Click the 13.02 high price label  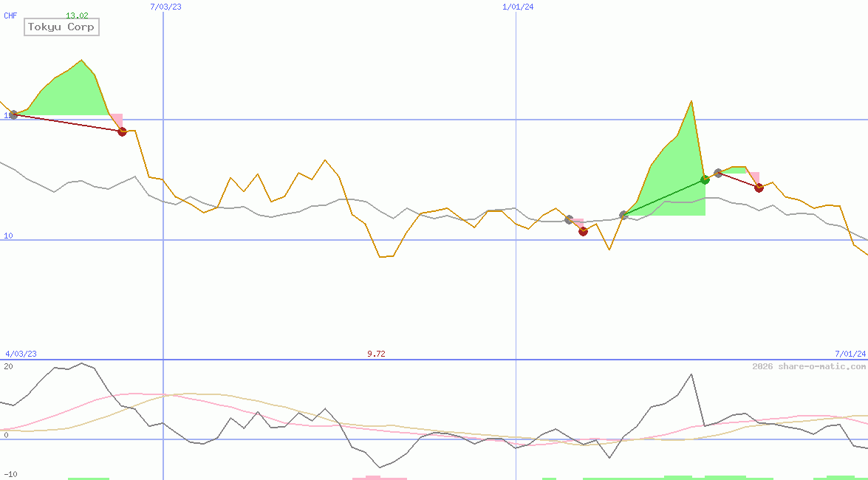click(77, 16)
